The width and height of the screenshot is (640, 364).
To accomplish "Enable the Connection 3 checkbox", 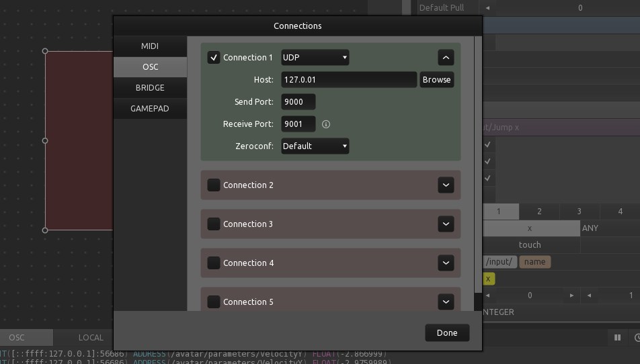I will (214, 224).
